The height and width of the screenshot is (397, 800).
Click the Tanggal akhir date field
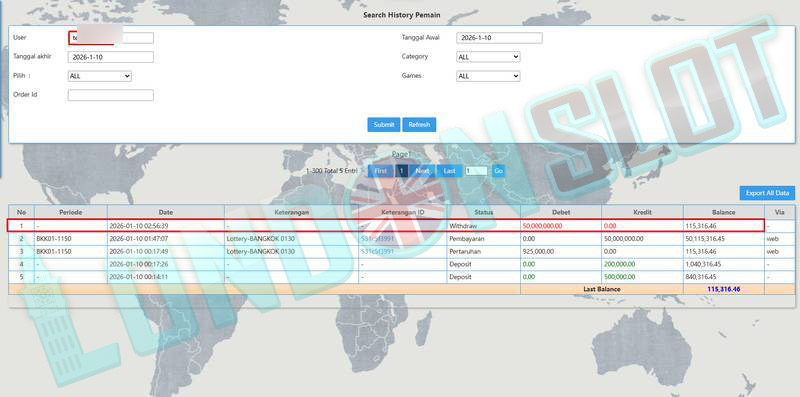(111, 57)
